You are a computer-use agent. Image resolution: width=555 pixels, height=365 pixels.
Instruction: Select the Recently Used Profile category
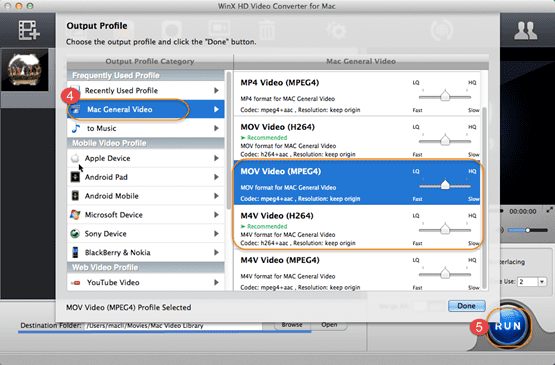145,90
